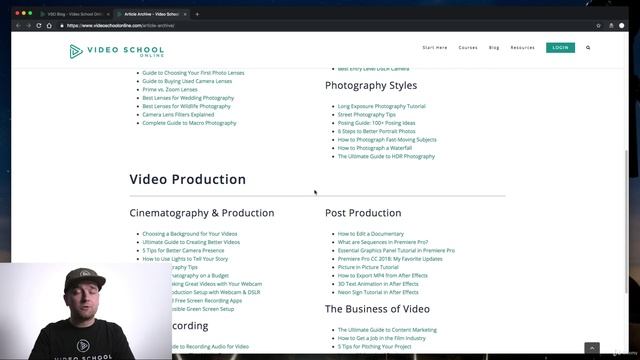Open Ultimate Guide to Creating Better Videos

(191, 242)
